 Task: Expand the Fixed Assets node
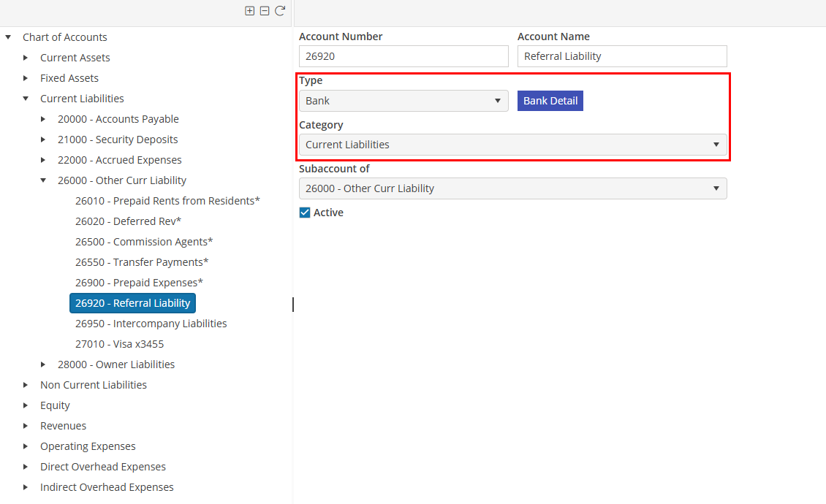coord(26,78)
